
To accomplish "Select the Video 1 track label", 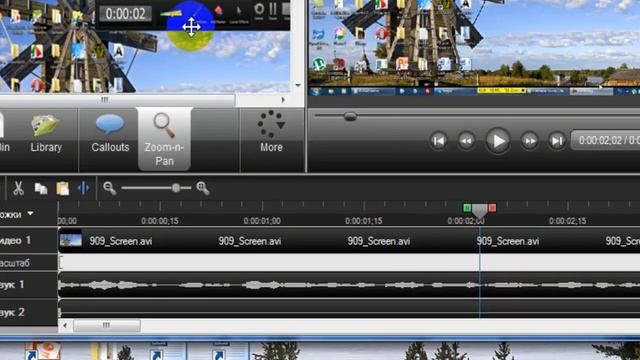I will (x=16, y=240).
